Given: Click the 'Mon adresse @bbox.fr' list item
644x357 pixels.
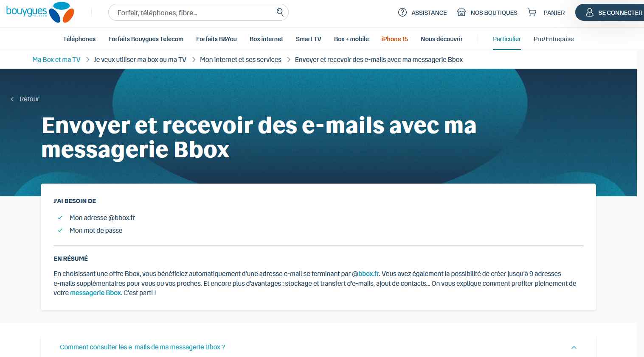Looking at the screenshot, I should [x=102, y=218].
